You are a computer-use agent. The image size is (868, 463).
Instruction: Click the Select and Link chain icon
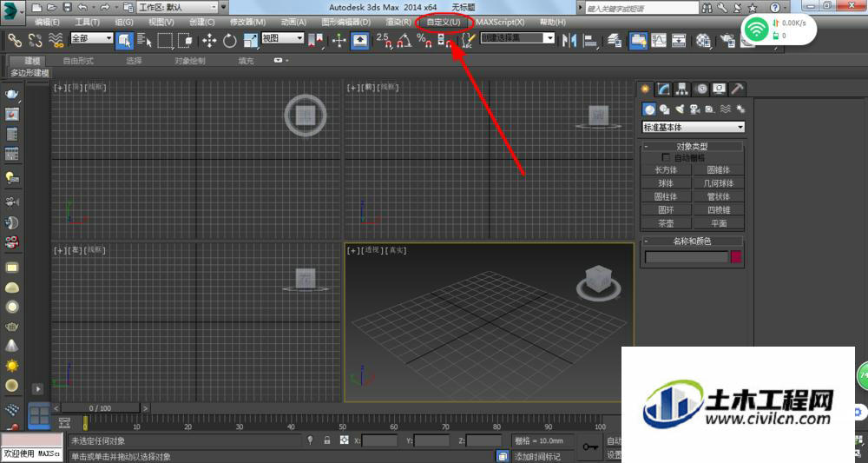pyautogui.click(x=15, y=41)
